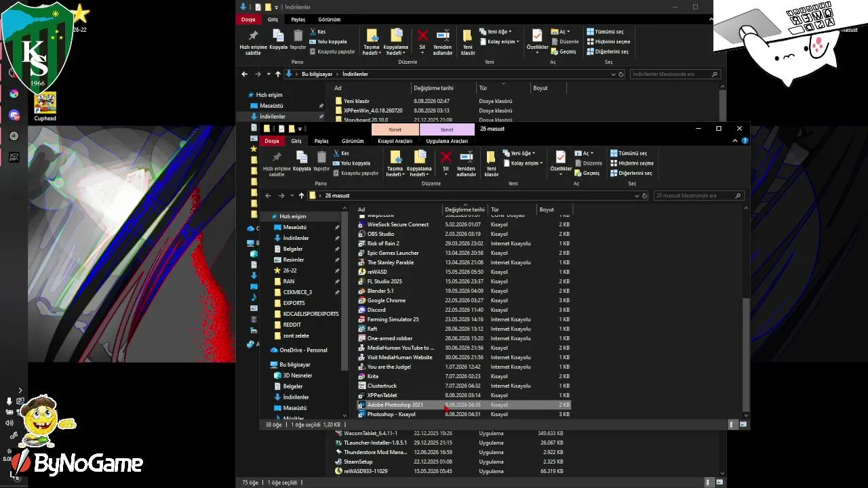Select the FL Studio 2025 shortcut row
The height and width of the screenshot is (488, 868).
tap(464, 281)
